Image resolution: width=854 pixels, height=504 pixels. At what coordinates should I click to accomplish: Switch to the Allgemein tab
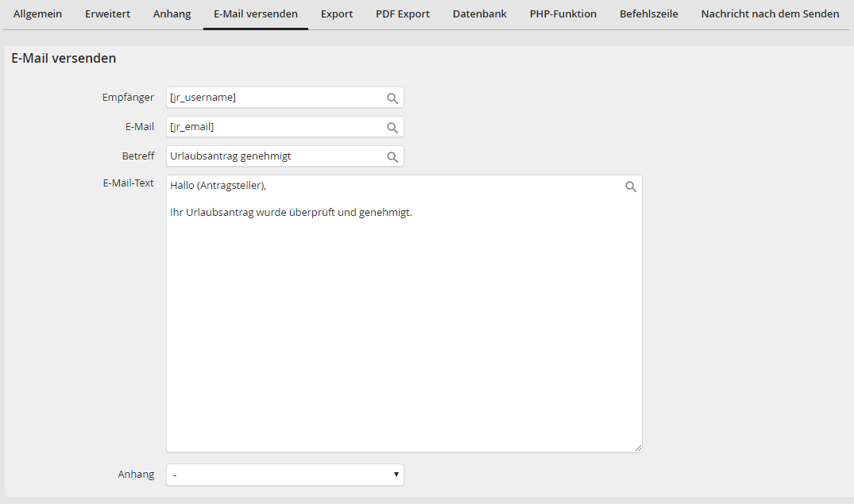[x=37, y=14]
